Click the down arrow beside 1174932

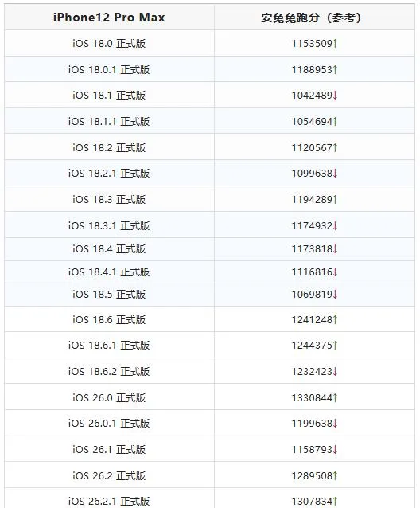click(x=335, y=225)
